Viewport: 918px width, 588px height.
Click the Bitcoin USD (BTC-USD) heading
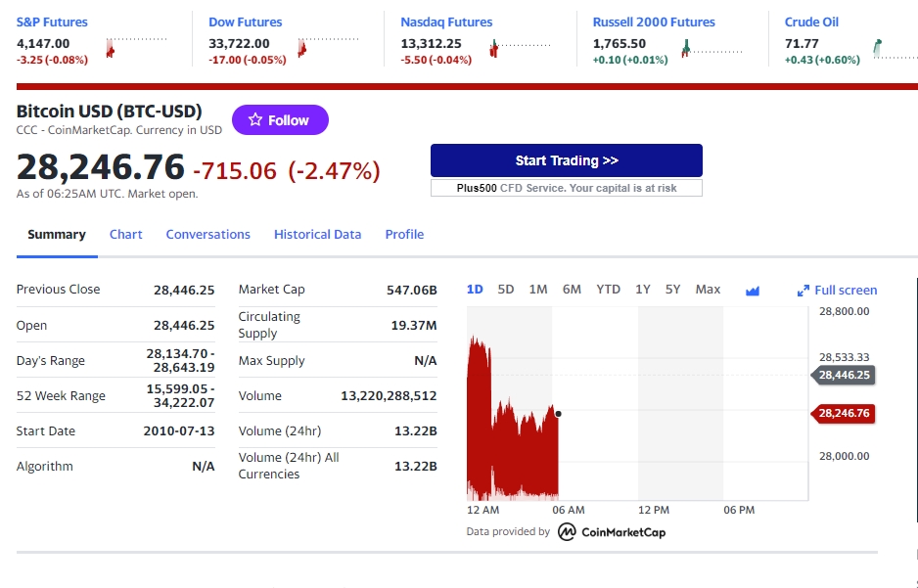pos(110,112)
